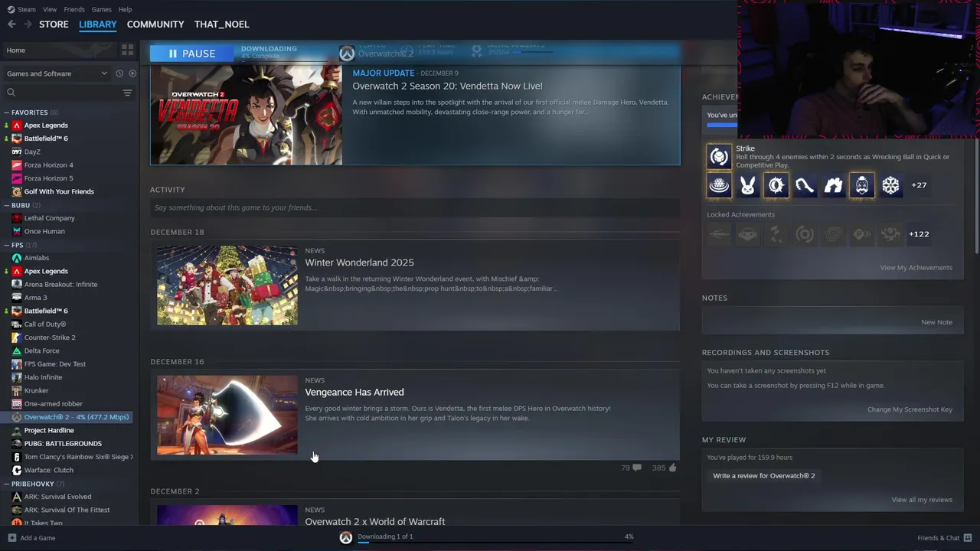
Task: Switch library to grid collections view
Action: [127, 50]
